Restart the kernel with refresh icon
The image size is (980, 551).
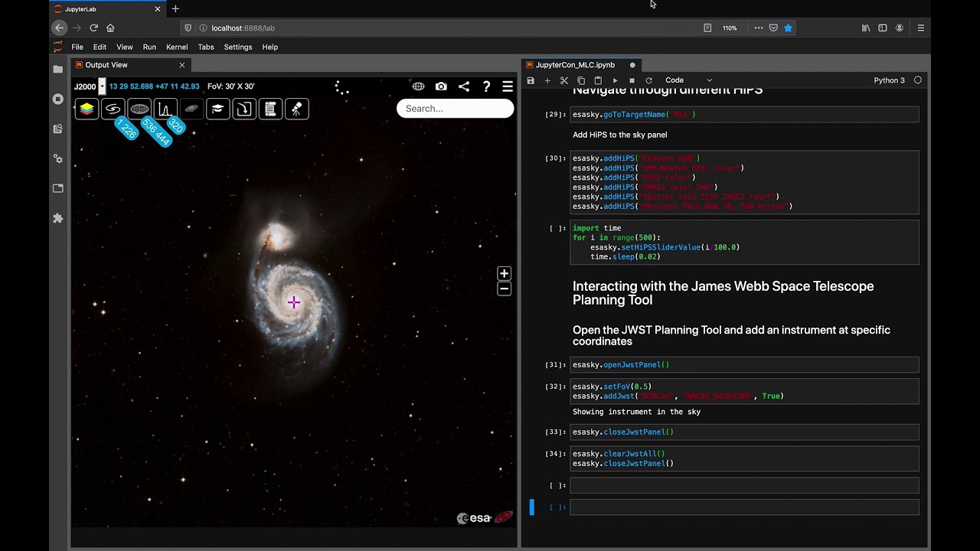[x=648, y=80]
